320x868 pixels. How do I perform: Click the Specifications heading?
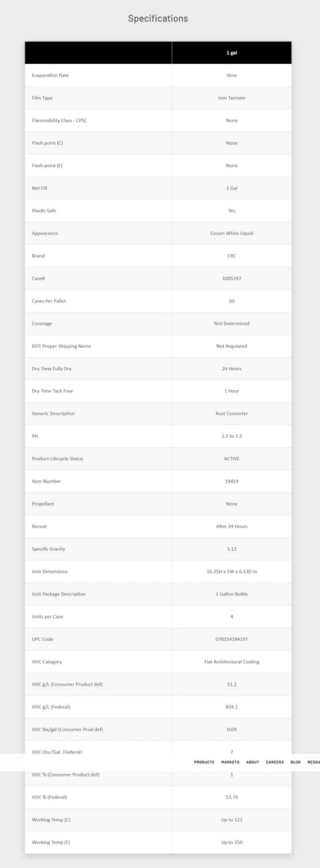pyautogui.click(x=158, y=18)
